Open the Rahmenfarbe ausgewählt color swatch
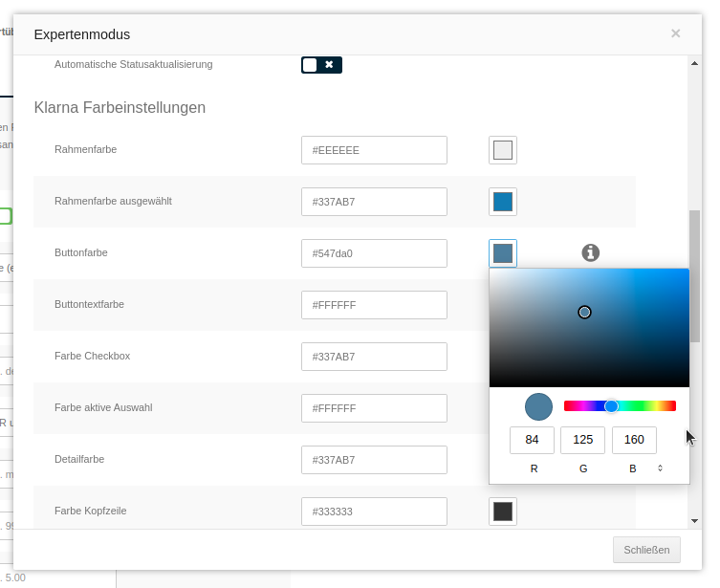720x588 pixels. 503,202
